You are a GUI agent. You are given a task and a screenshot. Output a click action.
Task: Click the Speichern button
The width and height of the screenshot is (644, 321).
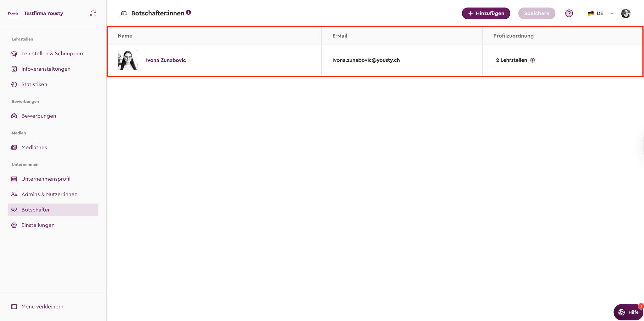tap(536, 14)
